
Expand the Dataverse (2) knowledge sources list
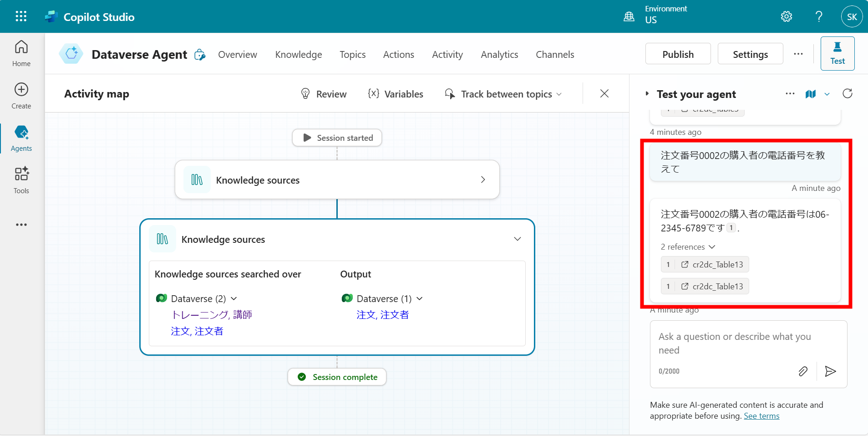coord(233,298)
